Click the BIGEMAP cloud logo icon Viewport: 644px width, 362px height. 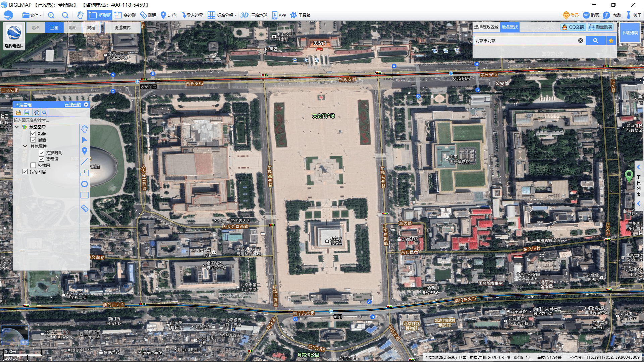point(8,15)
